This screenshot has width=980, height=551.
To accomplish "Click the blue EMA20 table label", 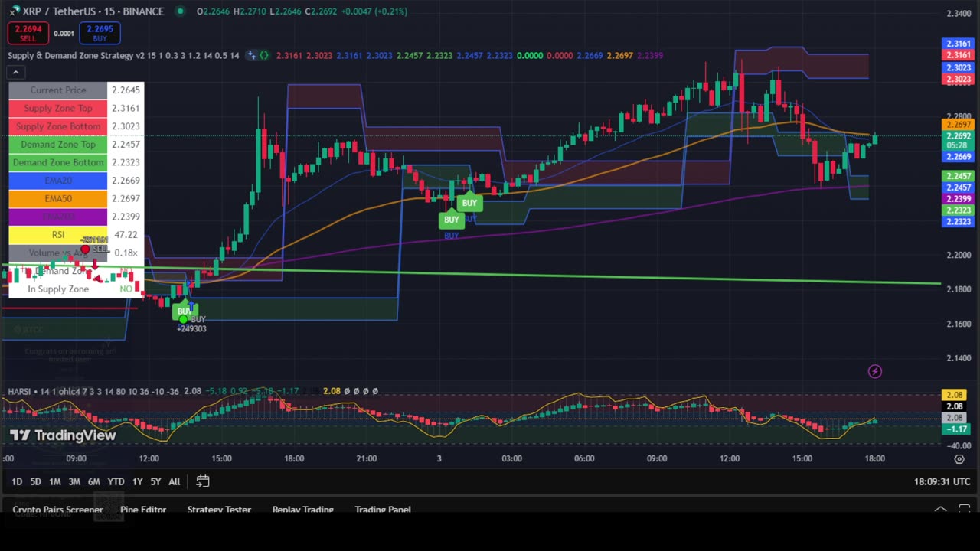I will click(x=58, y=181).
